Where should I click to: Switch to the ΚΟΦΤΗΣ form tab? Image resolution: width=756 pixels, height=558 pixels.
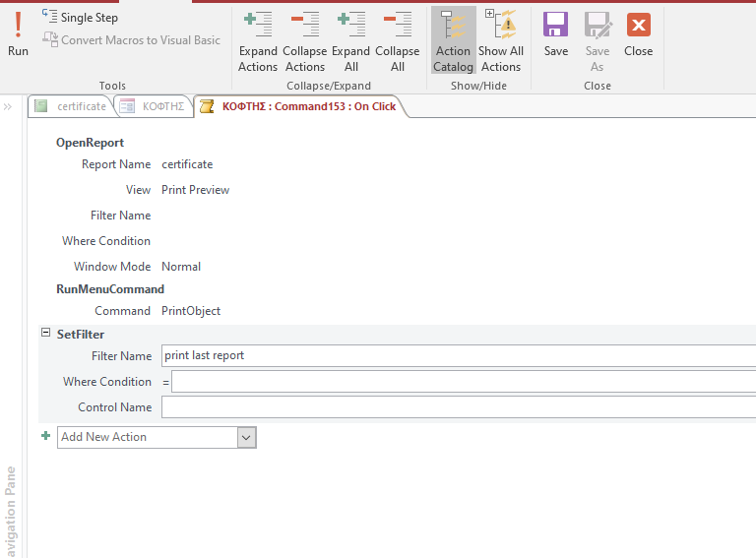click(153, 106)
